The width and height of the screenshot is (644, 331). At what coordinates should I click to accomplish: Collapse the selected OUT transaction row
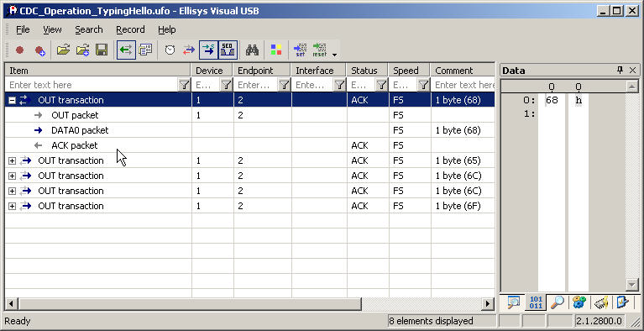point(12,100)
